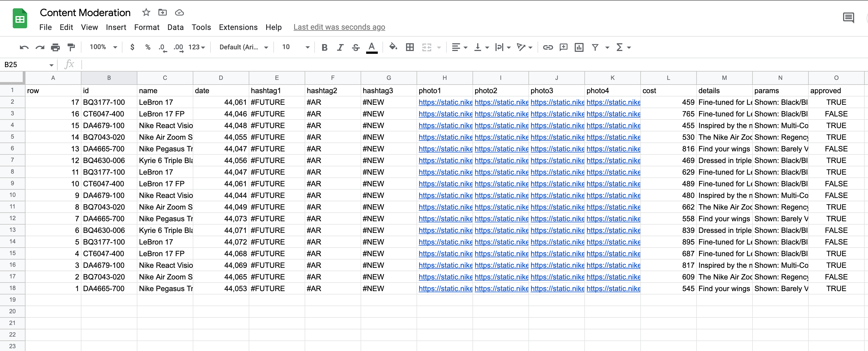The height and width of the screenshot is (351, 868).
Task: Open the File menu
Action: pyautogui.click(x=45, y=27)
